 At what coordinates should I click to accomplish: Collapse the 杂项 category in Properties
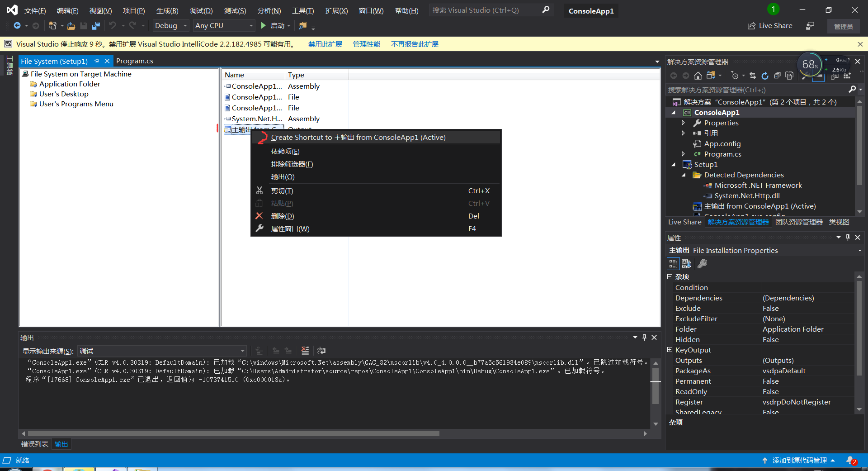point(670,276)
